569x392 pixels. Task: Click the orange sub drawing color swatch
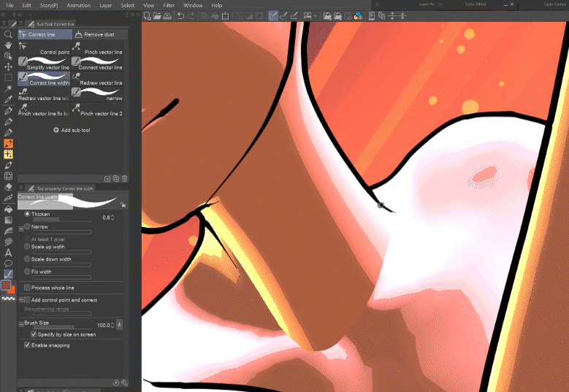12,290
